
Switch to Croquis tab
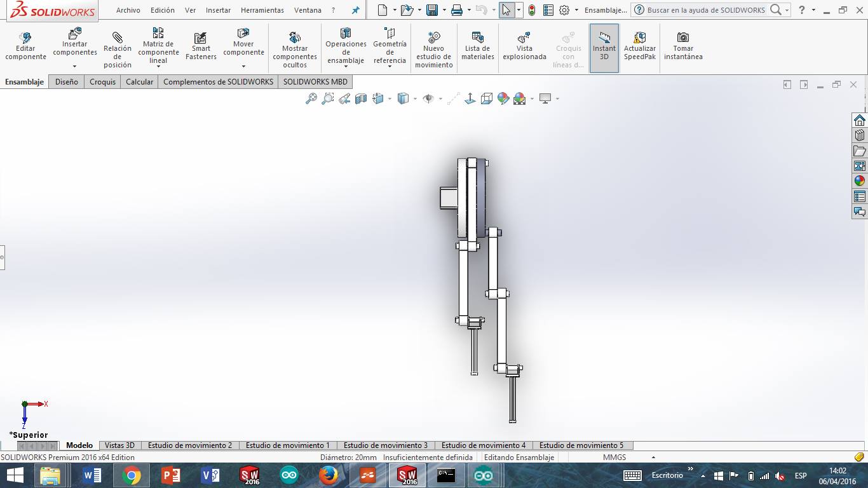(103, 81)
